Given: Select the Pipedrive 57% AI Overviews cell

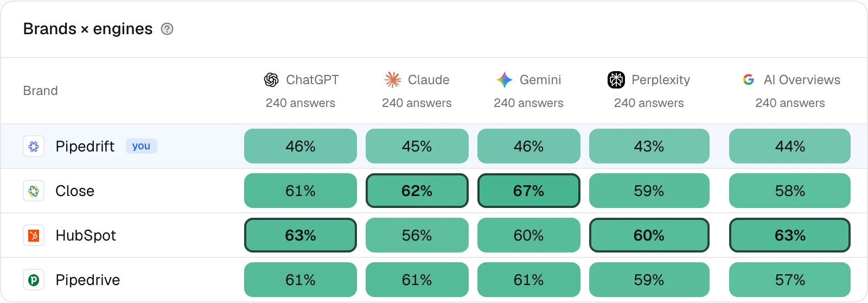Looking at the screenshot, I should click(790, 280).
